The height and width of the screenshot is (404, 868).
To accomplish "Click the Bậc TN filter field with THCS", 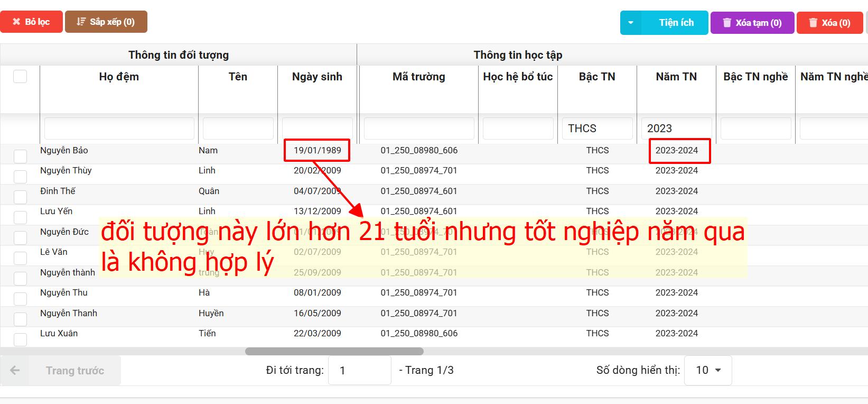I will point(597,128).
